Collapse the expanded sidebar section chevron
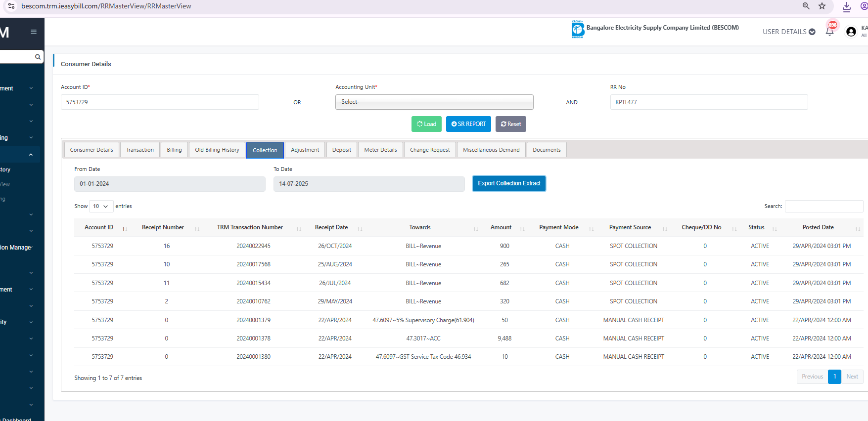868x421 pixels. pos(31,154)
